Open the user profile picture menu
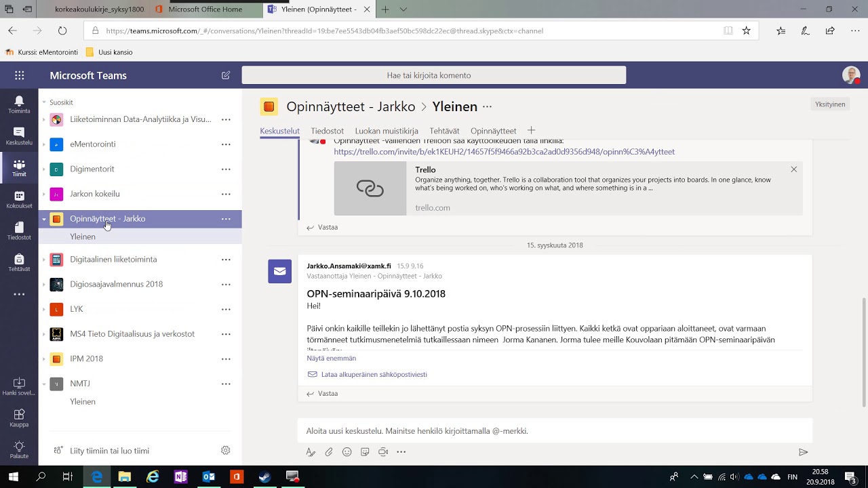Image resolution: width=868 pixels, height=488 pixels. (851, 75)
